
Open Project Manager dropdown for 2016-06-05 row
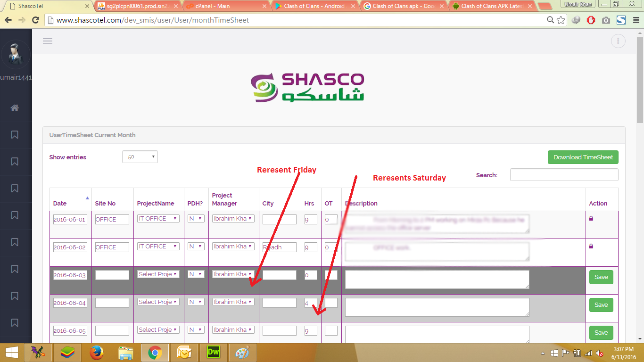coord(233,330)
